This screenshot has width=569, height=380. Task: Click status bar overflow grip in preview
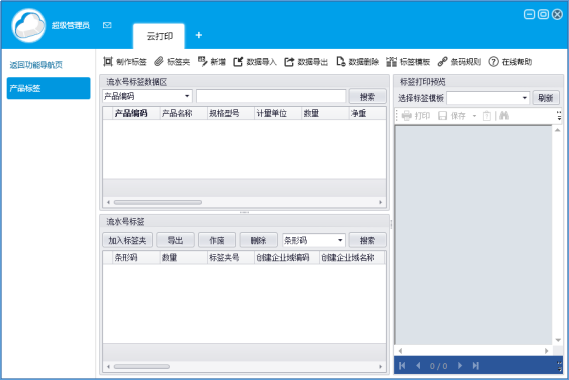(x=559, y=365)
